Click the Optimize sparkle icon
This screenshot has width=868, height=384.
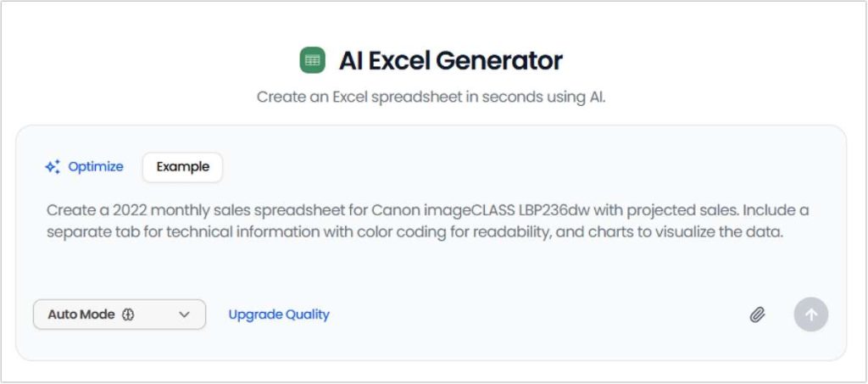[x=53, y=167]
